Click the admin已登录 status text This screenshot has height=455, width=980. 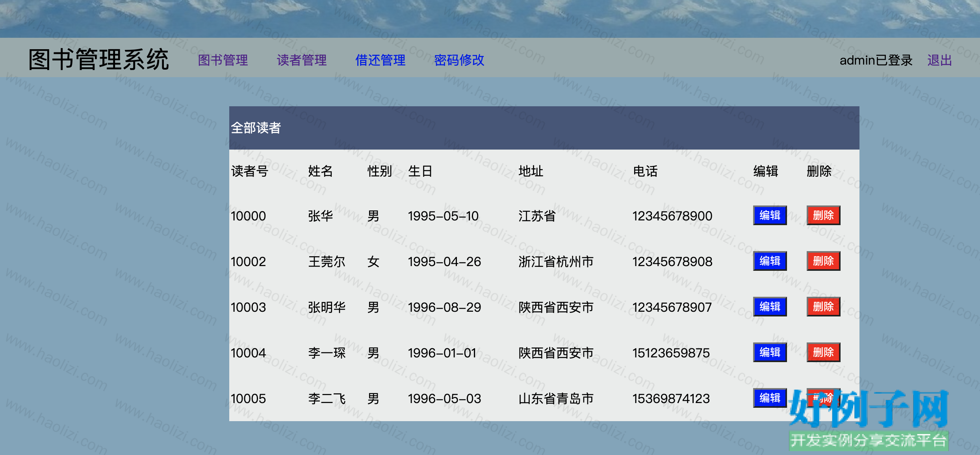click(876, 60)
